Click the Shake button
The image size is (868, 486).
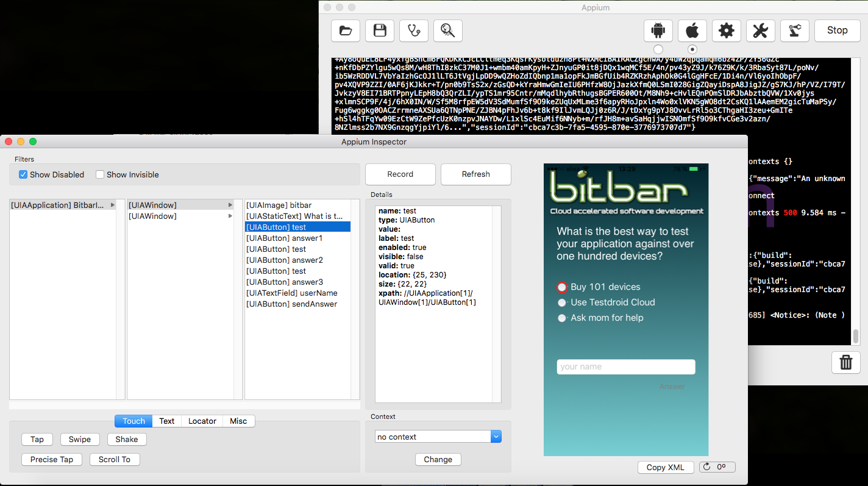[127, 439]
